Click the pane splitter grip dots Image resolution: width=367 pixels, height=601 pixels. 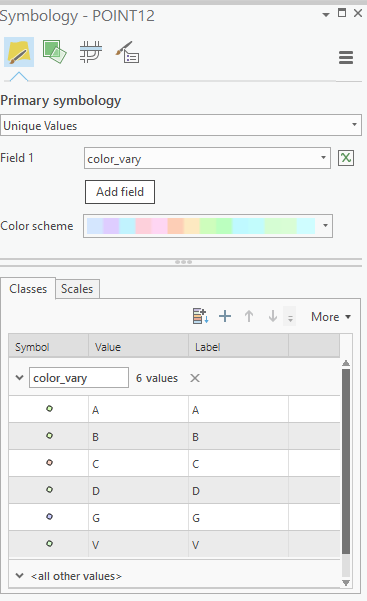click(x=183, y=262)
